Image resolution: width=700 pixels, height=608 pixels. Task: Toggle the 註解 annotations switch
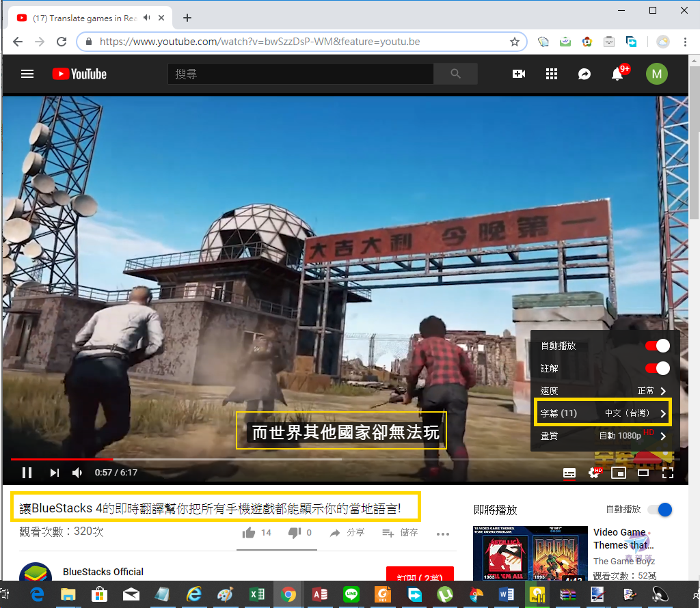(657, 368)
